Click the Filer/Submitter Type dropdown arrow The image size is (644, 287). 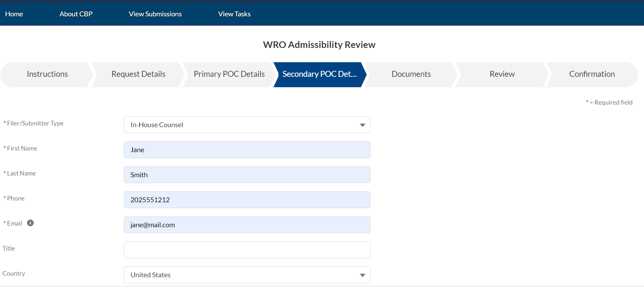tap(362, 125)
